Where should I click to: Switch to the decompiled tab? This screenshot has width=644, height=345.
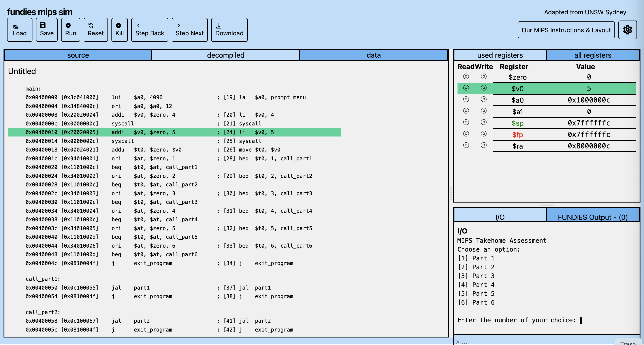click(x=226, y=55)
